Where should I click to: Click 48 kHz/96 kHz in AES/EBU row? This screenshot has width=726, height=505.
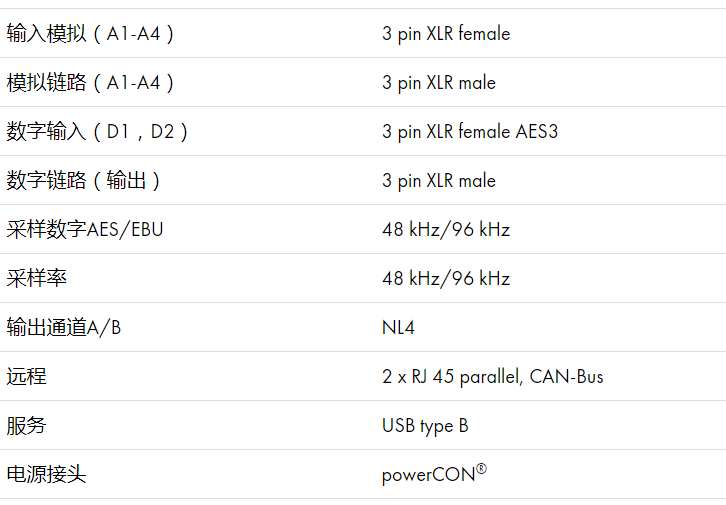pyautogui.click(x=446, y=230)
